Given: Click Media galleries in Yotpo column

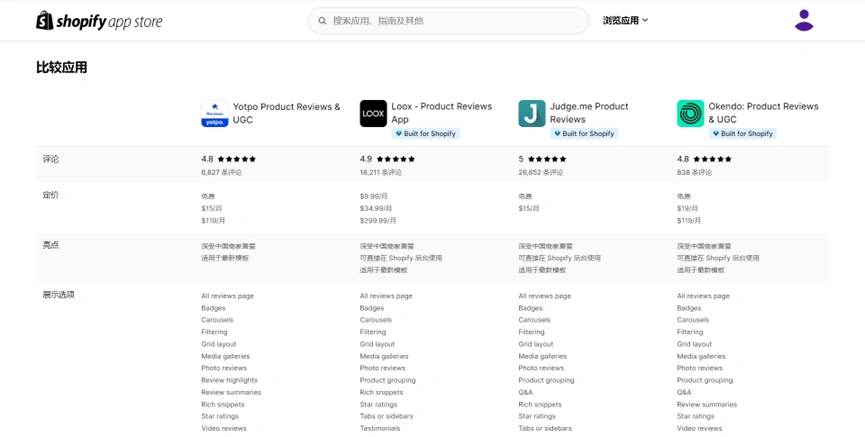Looking at the screenshot, I should [226, 356].
